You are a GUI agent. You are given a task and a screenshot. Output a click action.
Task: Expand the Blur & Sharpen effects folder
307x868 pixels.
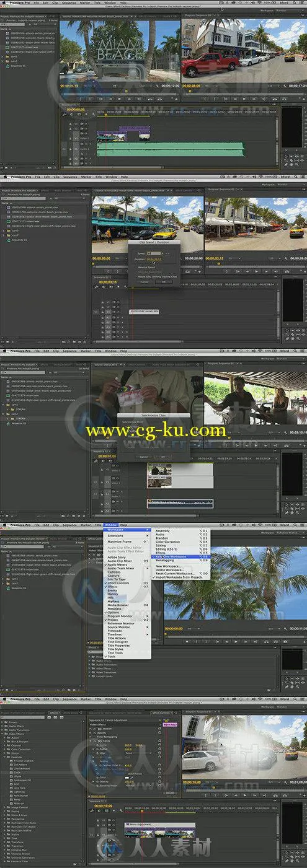[x=4, y=741]
